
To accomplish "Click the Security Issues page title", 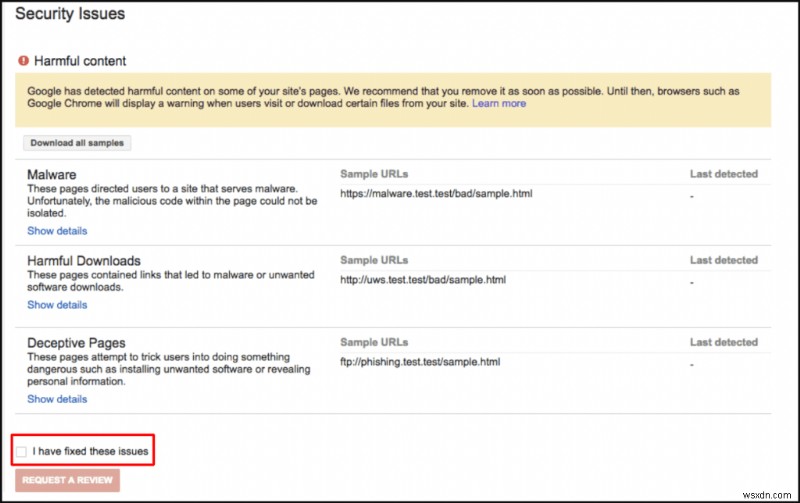I will (70, 14).
